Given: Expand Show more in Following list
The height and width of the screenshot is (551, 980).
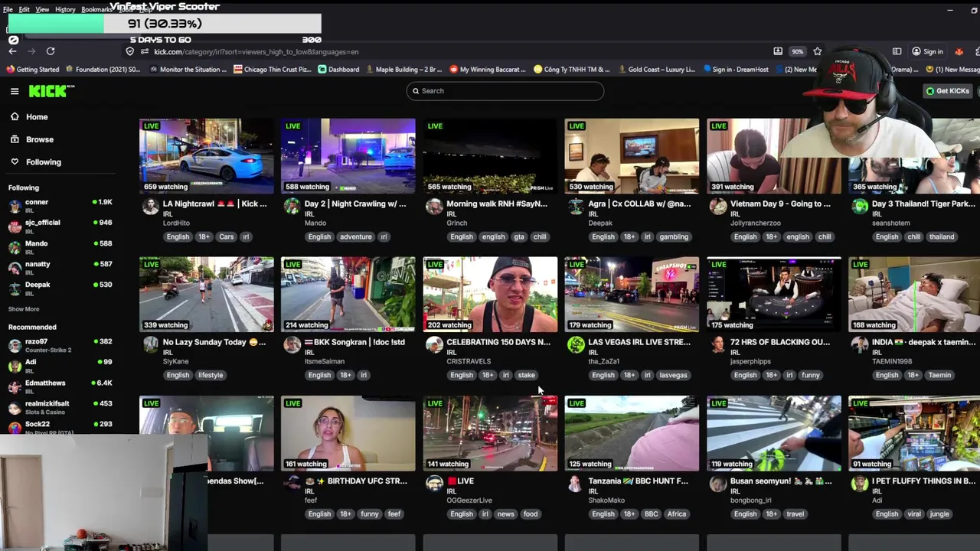Looking at the screenshot, I should coord(24,309).
